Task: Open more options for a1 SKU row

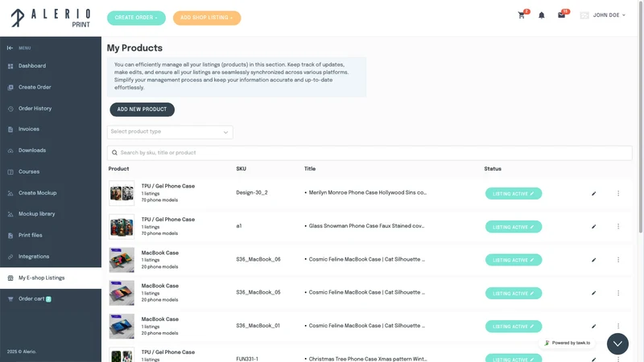Action: (618, 227)
